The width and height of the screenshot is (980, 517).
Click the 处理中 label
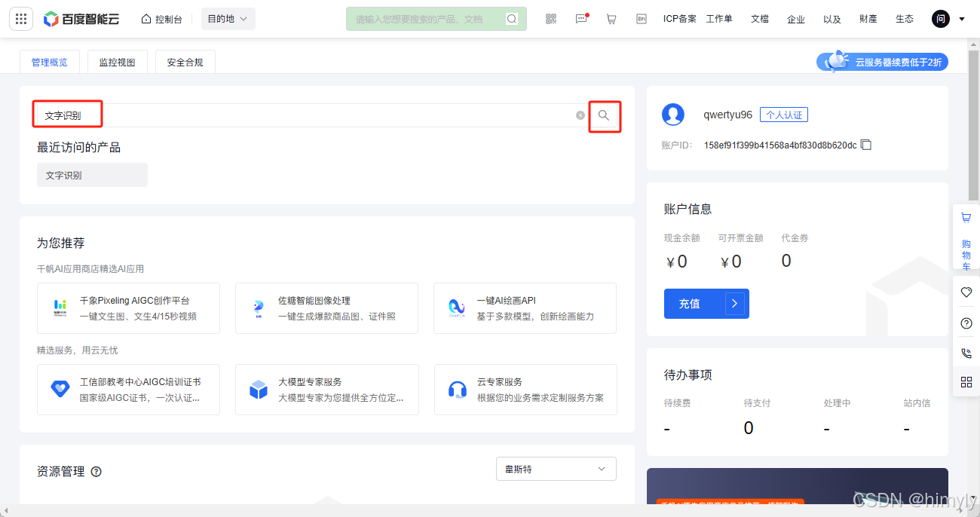pyautogui.click(x=838, y=403)
